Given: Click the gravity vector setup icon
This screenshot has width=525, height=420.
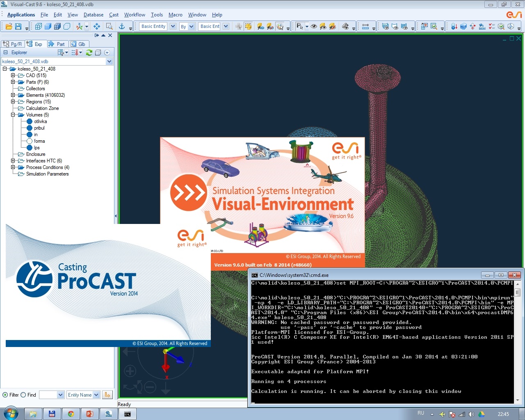Looking at the screenshot, I should click(x=454, y=26).
